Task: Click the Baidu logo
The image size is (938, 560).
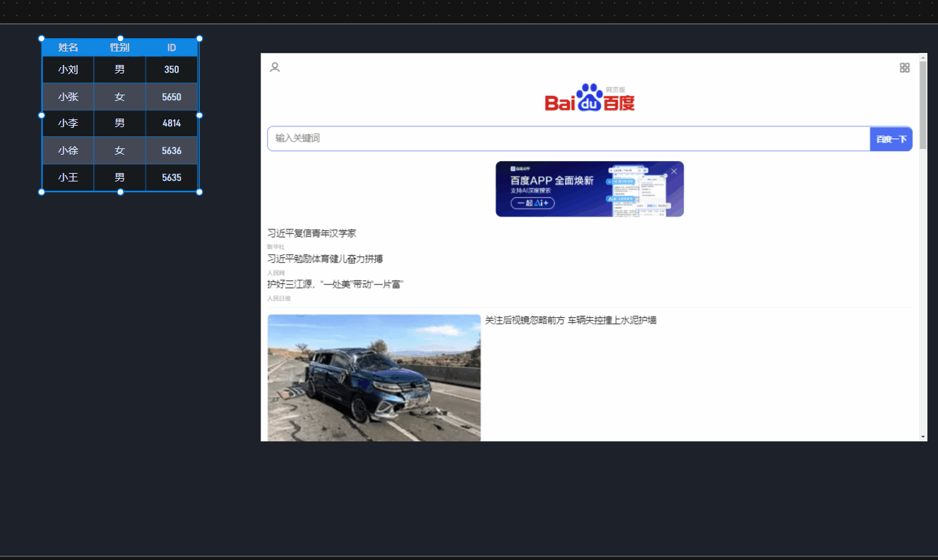Action: click(589, 98)
